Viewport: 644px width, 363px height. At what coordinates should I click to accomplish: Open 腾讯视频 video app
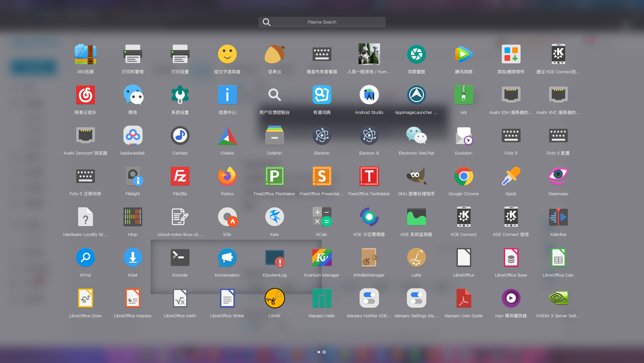coord(464,54)
